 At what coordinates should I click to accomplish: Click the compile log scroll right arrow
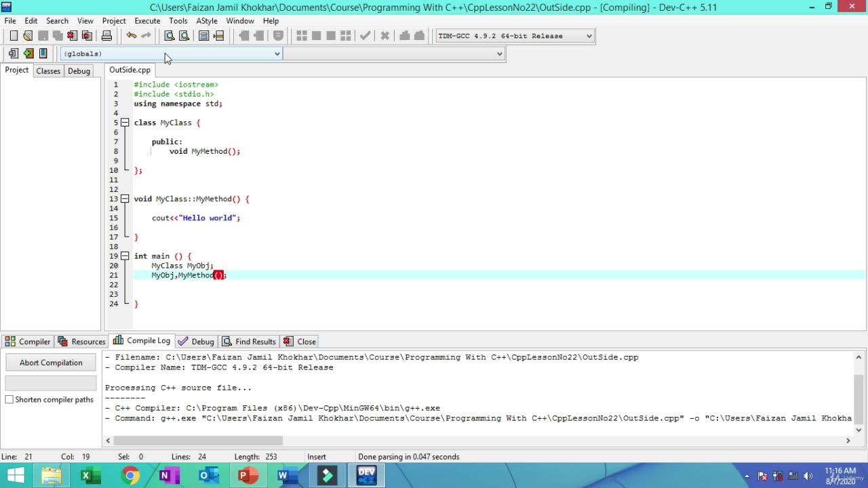tap(848, 441)
